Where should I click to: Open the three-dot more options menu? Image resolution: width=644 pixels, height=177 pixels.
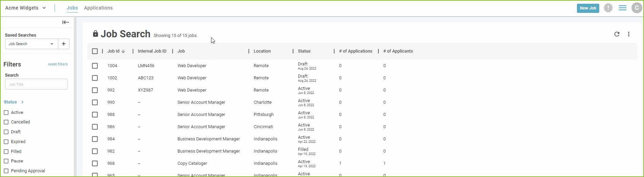pyautogui.click(x=628, y=34)
